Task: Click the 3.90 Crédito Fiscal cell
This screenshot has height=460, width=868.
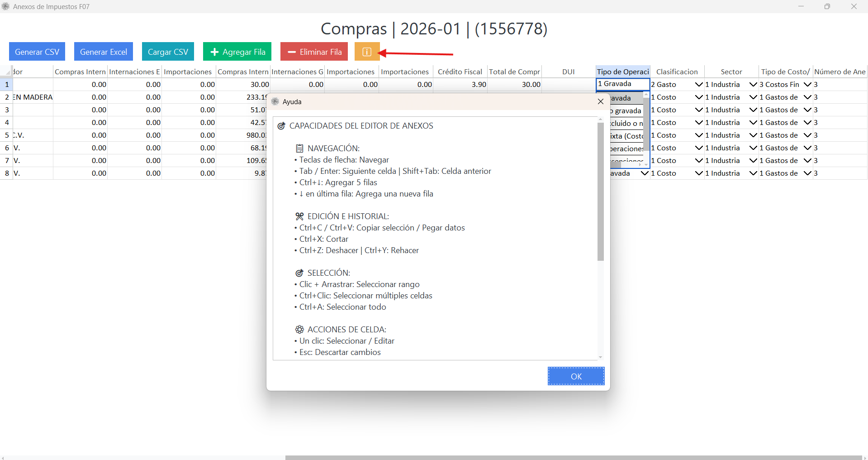Action: click(x=460, y=84)
